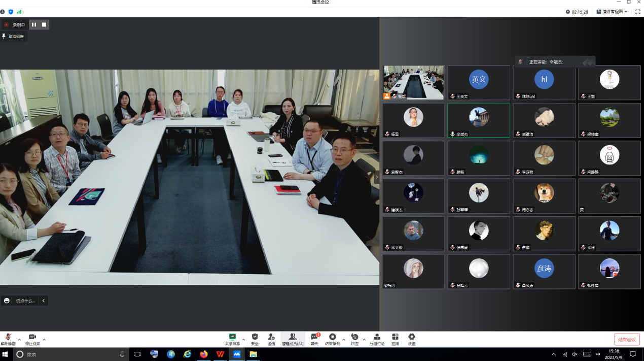Open the chat (聊天) panel
Screen dimensions: 644x361
tap(314, 339)
